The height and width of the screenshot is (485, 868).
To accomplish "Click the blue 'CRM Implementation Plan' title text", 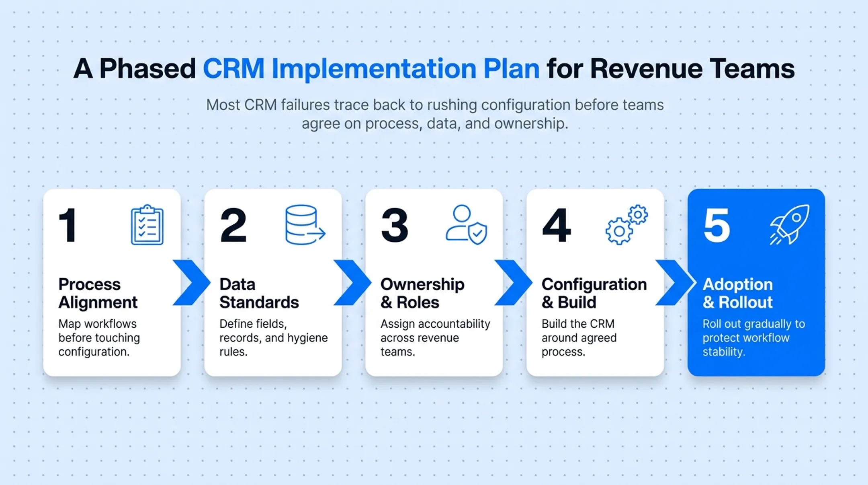I will [371, 69].
